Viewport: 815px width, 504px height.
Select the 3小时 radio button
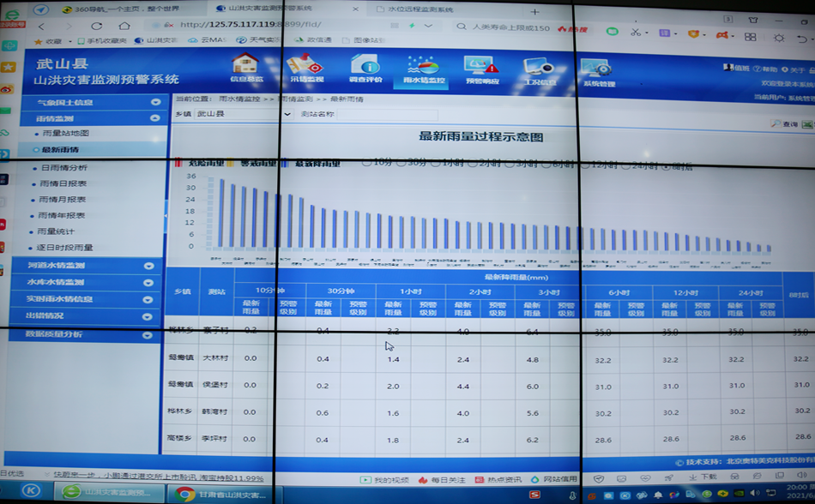[509, 164]
